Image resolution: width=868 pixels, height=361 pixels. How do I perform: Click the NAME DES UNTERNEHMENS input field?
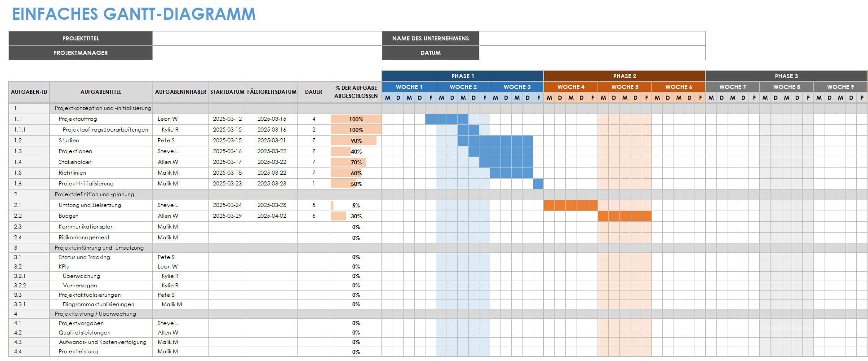click(x=592, y=39)
